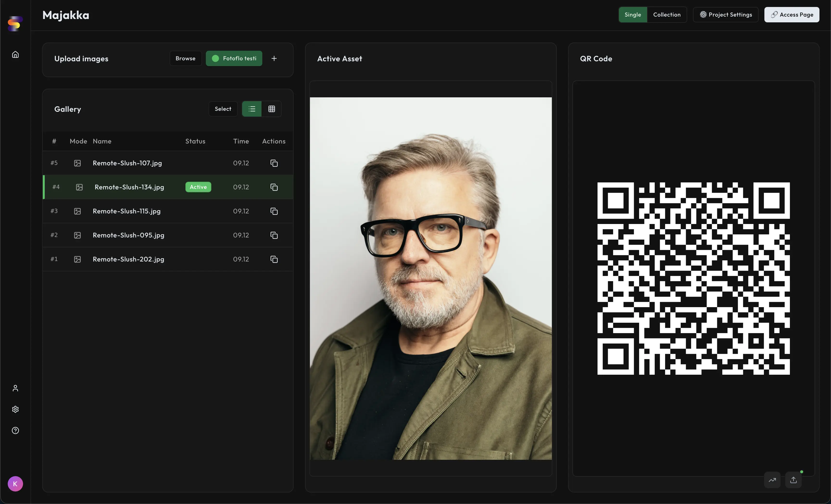The image size is (831, 504).
Task: Copy link for Remote-Slush-107.jpg
Action: pos(274,163)
